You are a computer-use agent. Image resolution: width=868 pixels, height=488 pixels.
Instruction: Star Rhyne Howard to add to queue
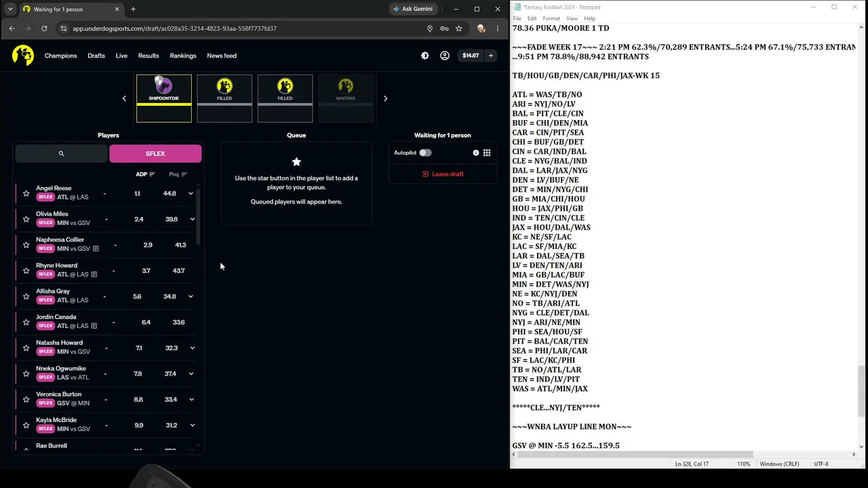pos(26,270)
